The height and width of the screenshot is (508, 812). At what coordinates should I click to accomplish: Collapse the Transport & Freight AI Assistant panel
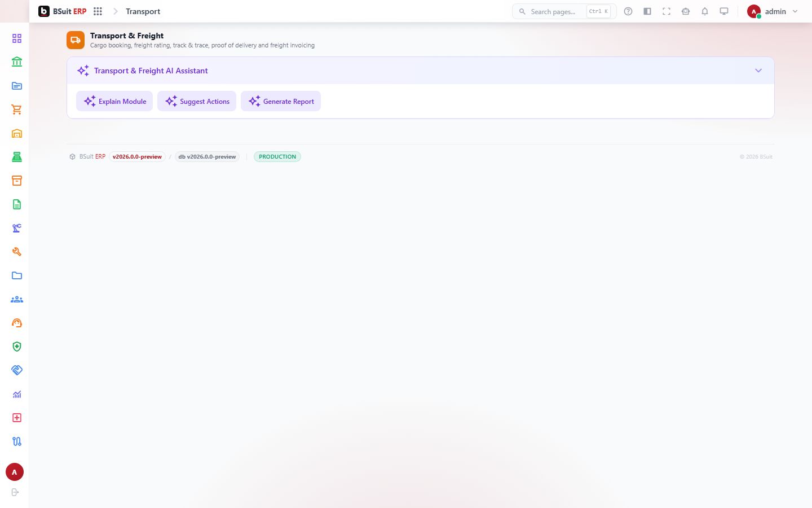tap(758, 71)
